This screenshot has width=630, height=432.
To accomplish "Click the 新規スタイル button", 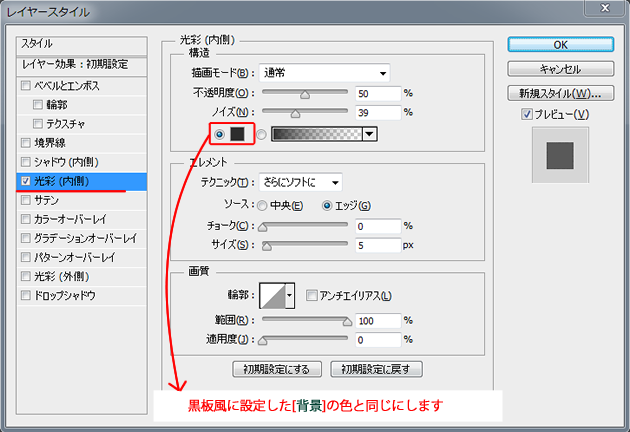I will coord(559,93).
